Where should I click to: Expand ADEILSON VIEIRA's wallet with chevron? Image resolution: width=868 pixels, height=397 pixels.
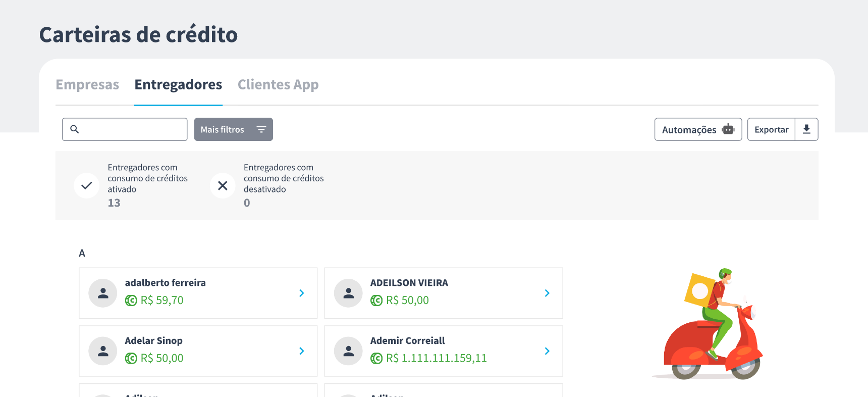coord(547,293)
